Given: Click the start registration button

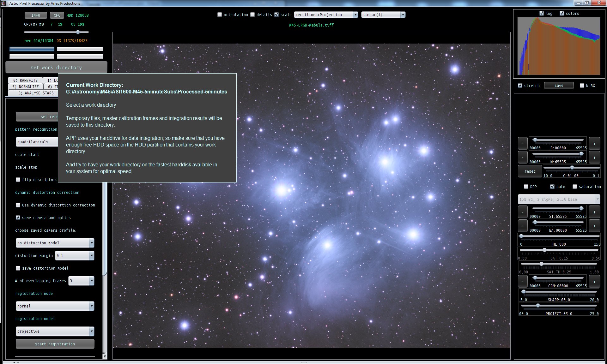Looking at the screenshot, I should coord(55,344).
